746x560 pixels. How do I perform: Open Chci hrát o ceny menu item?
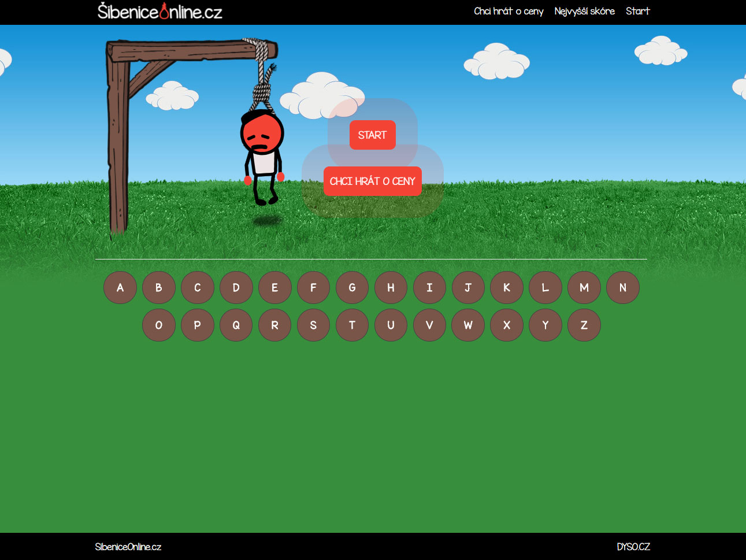[x=509, y=11]
